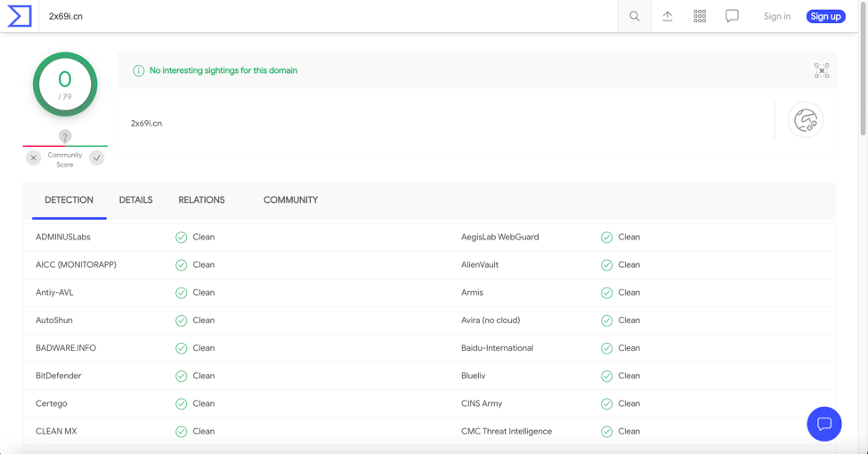Vote domain as harmless with check icon

pyautogui.click(x=97, y=158)
